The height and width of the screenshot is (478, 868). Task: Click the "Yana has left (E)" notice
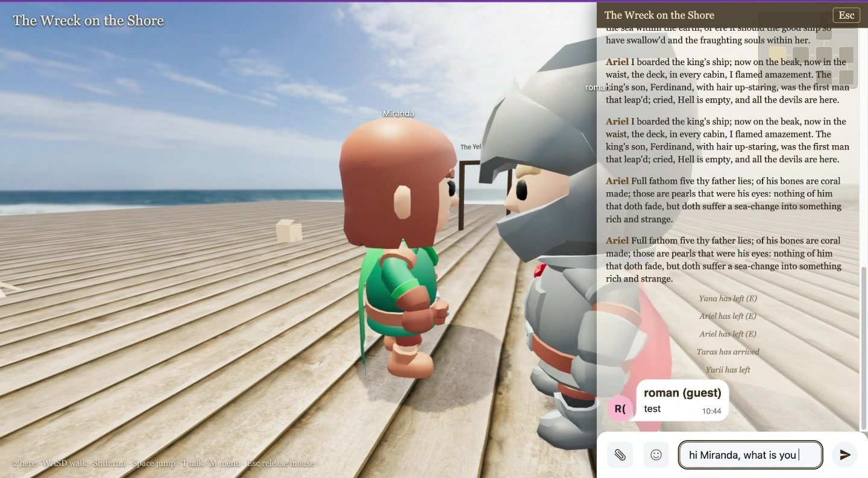click(728, 298)
